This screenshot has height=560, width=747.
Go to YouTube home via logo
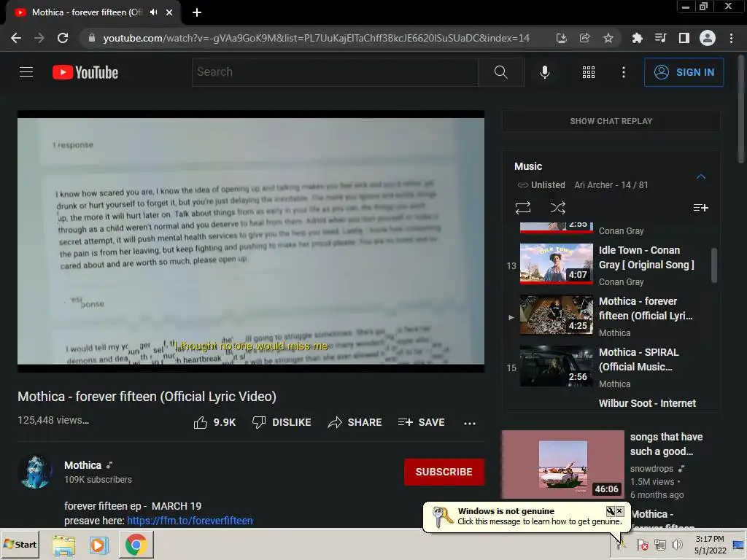(85, 72)
